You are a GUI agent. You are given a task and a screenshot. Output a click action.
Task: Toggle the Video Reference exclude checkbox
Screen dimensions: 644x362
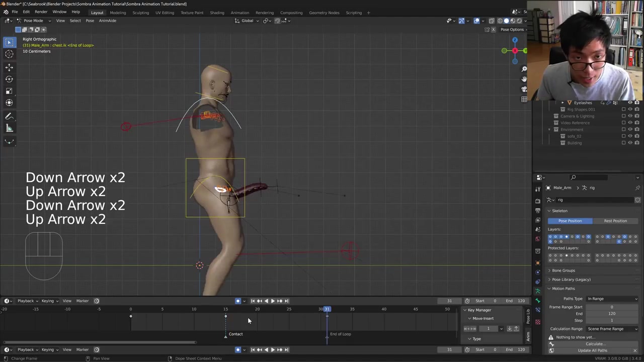[x=623, y=123]
